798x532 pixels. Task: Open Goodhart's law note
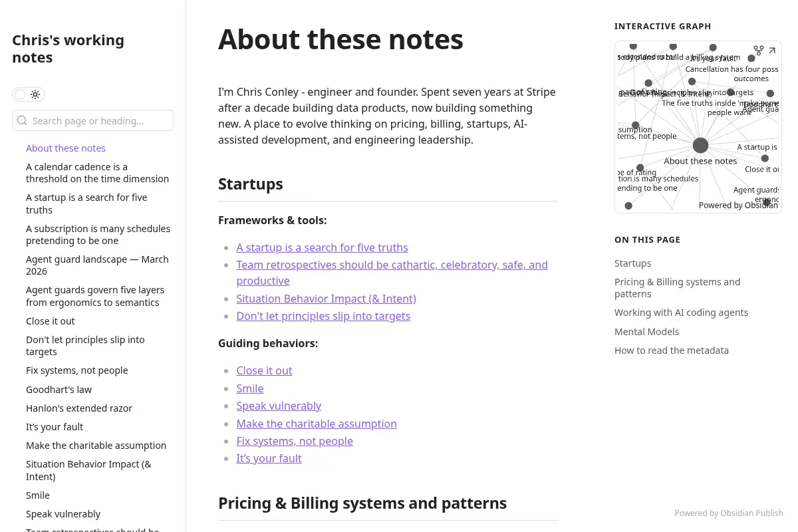(59, 390)
